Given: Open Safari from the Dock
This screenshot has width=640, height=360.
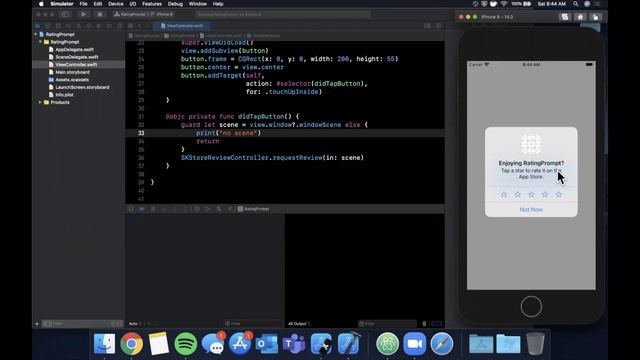Looking at the screenshot, I should 442,344.
